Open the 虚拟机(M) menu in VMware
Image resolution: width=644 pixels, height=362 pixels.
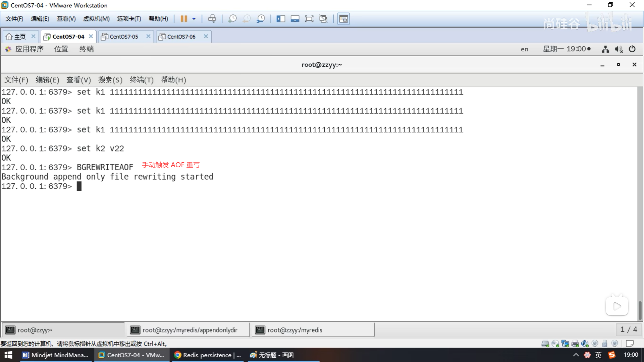pos(96,19)
